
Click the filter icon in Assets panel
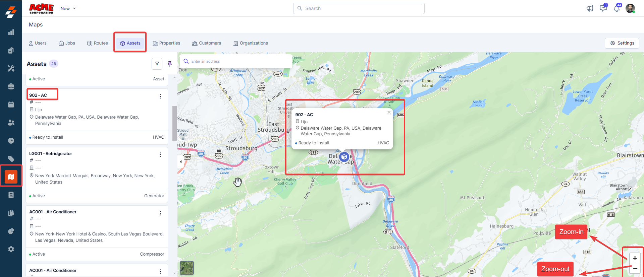coord(157,64)
